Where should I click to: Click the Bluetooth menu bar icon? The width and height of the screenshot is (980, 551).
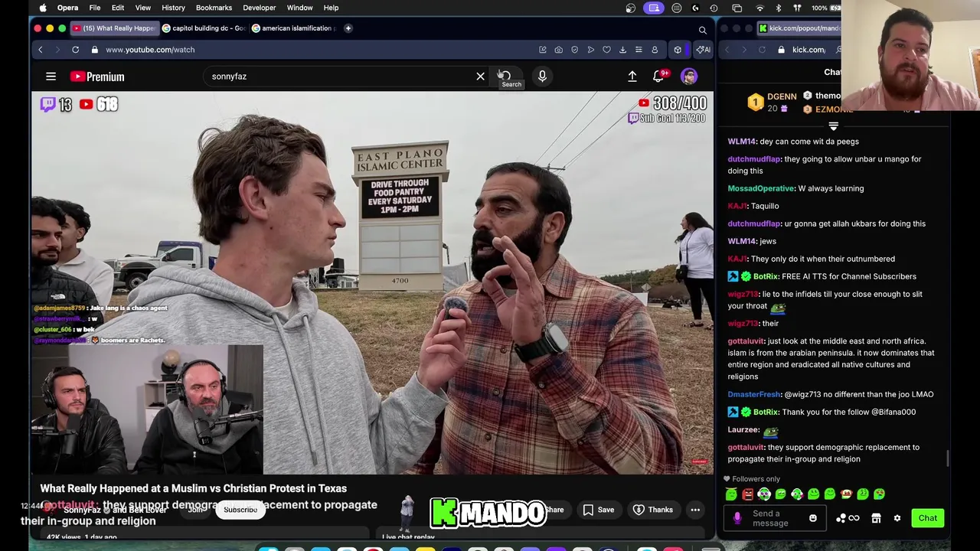click(x=778, y=8)
